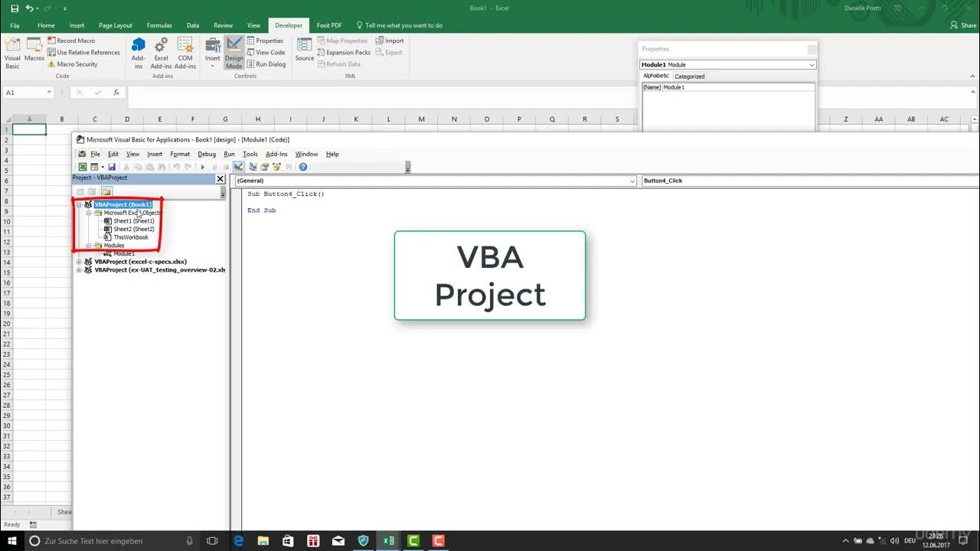Collapse Microsoft Excel Objects folder

[89, 214]
